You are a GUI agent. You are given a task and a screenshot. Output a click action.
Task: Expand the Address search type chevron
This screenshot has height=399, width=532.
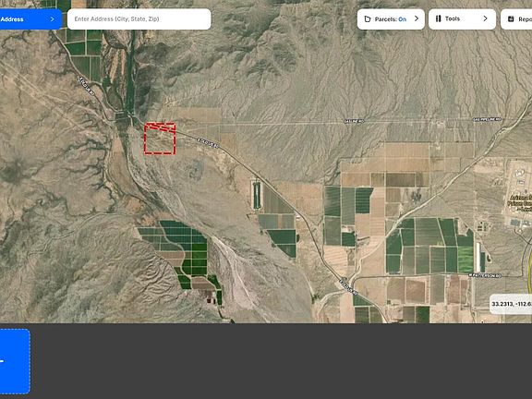(x=52, y=19)
